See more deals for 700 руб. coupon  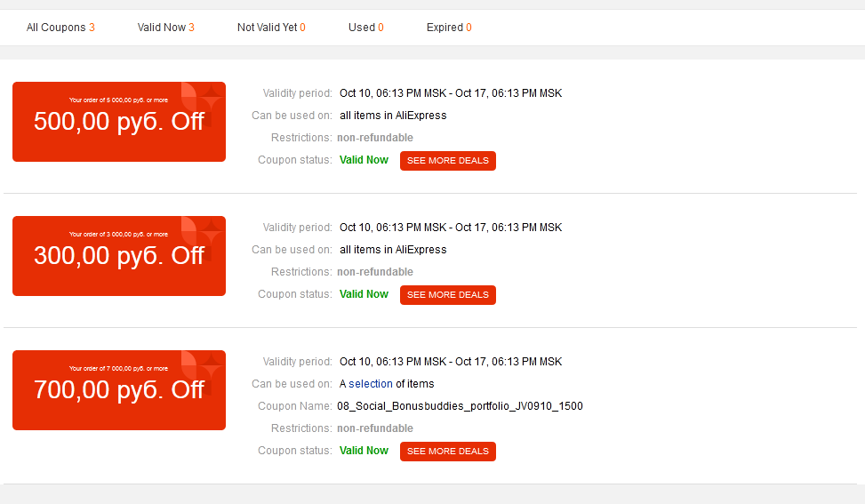click(448, 451)
